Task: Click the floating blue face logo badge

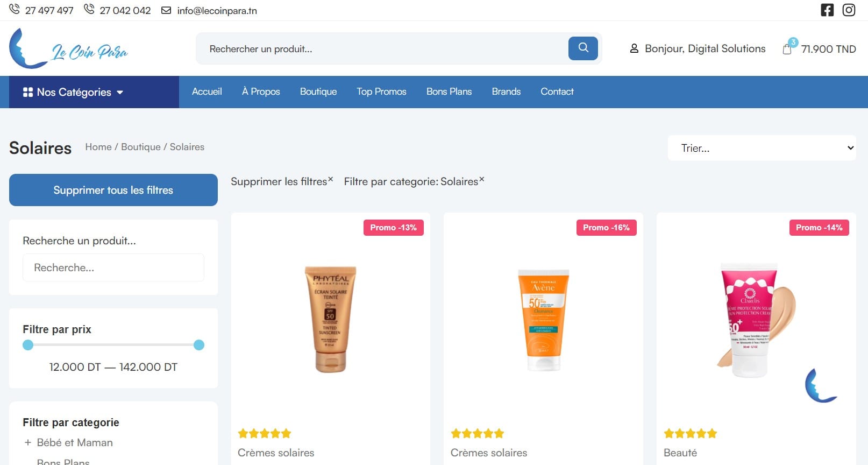Action: (820, 385)
